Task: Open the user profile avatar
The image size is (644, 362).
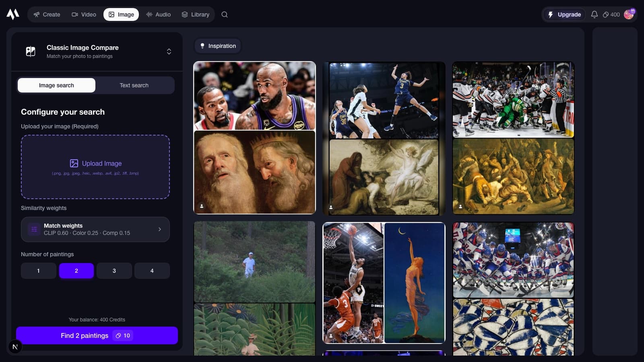Action: click(x=629, y=14)
